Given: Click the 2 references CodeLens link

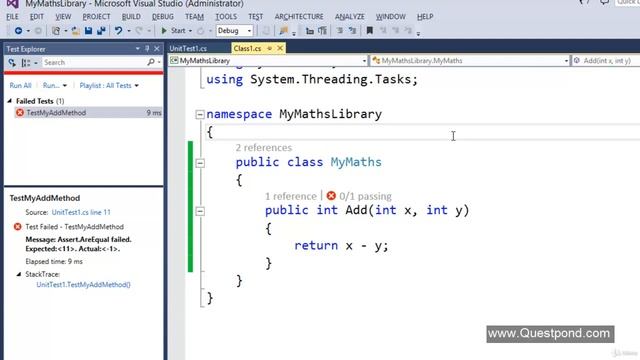Looking at the screenshot, I should pyautogui.click(x=264, y=148).
